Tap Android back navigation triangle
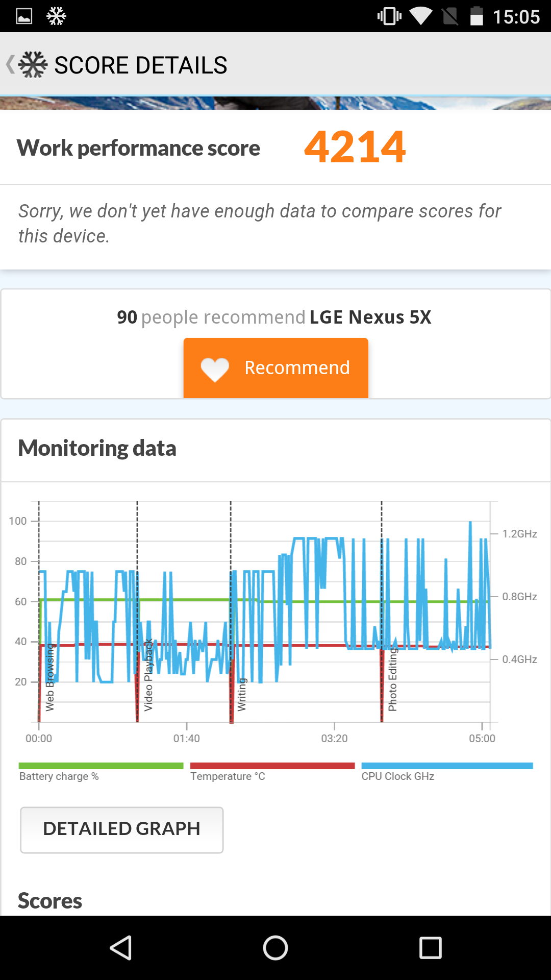The image size is (551, 980). [x=121, y=948]
